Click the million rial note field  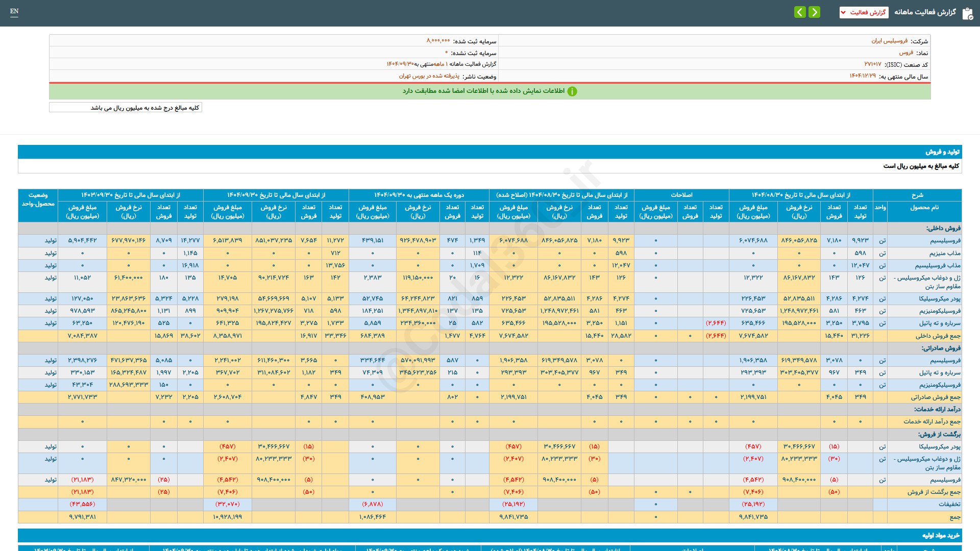point(126,108)
